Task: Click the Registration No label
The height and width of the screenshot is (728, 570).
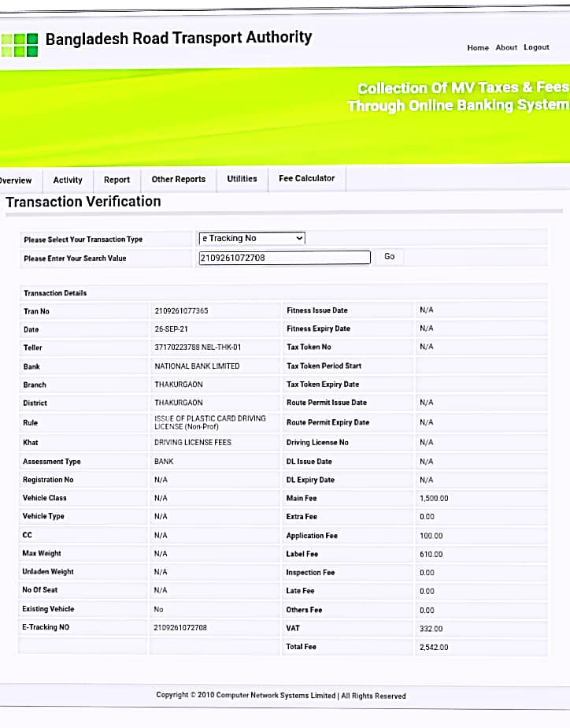Action: (x=48, y=480)
